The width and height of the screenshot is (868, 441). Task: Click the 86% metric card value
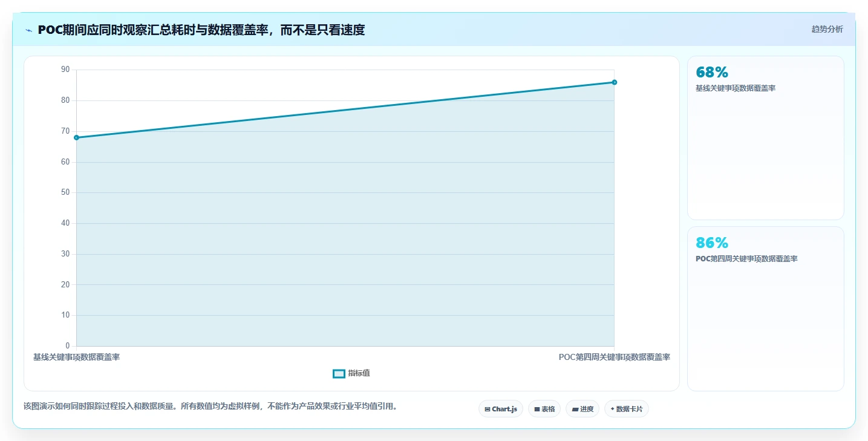(712, 243)
